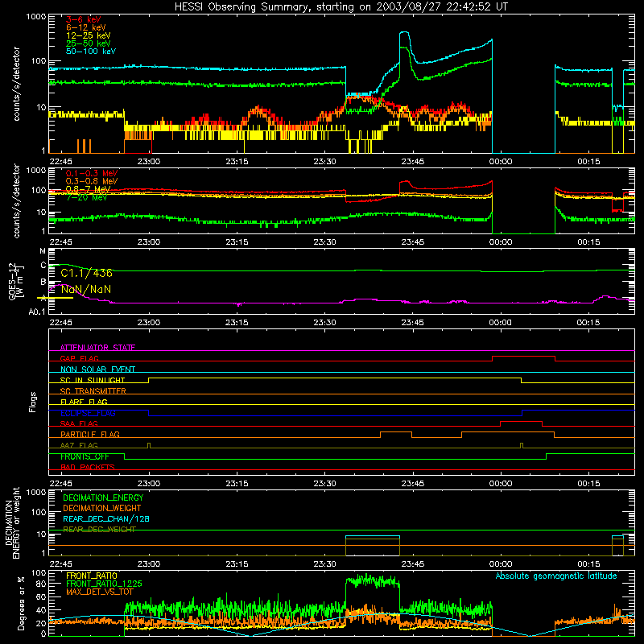The height and width of the screenshot is (644, 644).
Task: Click the SAA_FLAG label
Action: [x=79, y=423]
